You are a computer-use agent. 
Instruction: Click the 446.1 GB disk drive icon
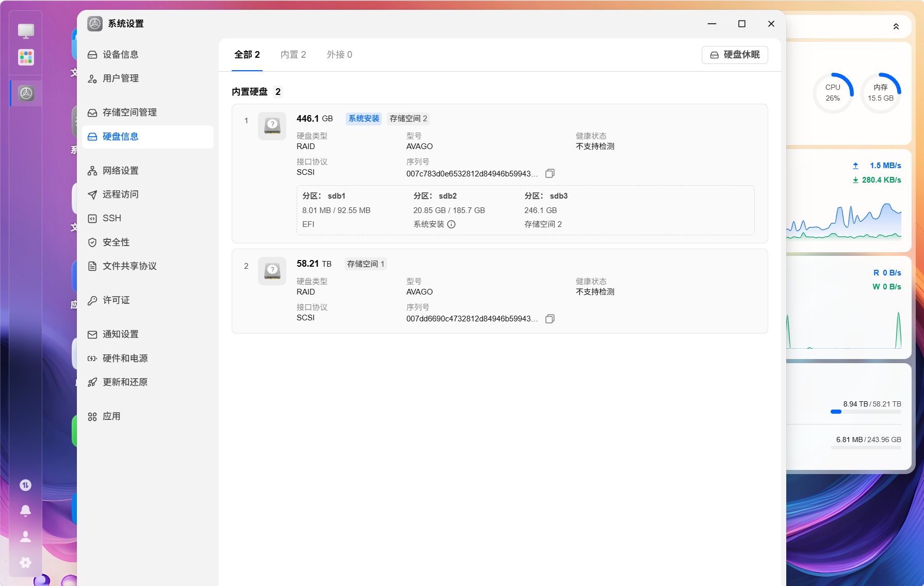[272, 126]
